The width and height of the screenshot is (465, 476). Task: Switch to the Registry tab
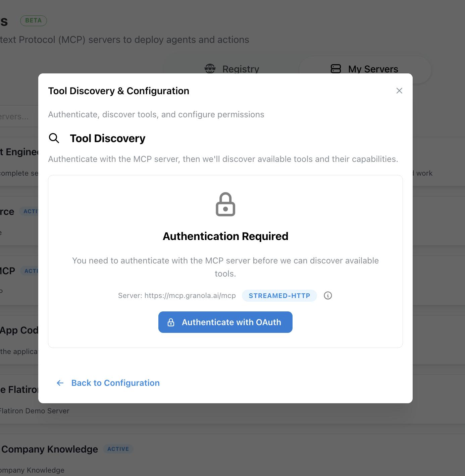[x=231, y=68]
